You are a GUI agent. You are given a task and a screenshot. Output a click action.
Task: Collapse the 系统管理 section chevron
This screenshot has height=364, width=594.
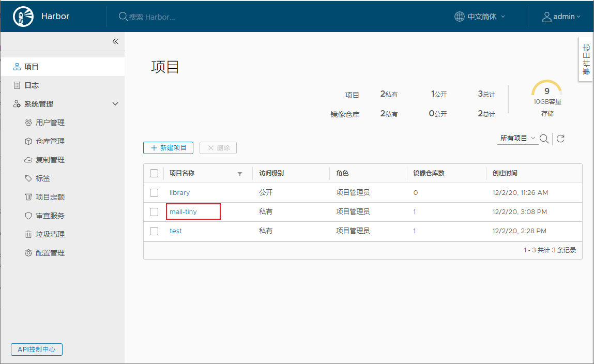point(115,104)
